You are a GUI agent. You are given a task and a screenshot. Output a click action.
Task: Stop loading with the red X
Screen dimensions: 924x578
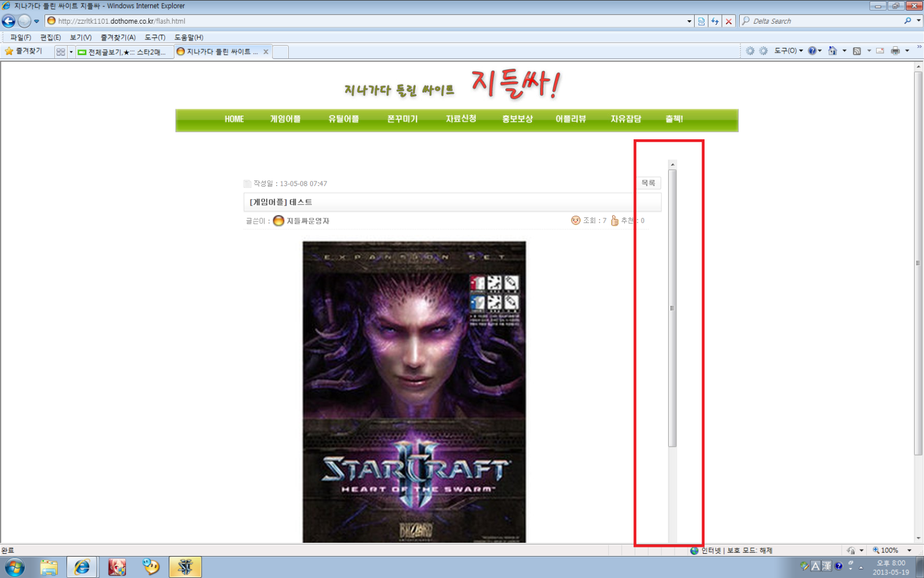coord(729,21)
